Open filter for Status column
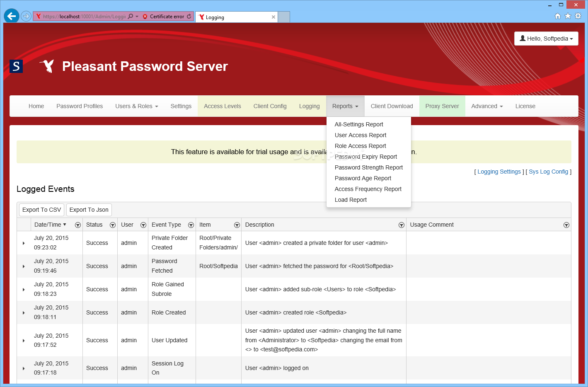The width and height of the screenshot is (588, 387). (x=112, y=225)
